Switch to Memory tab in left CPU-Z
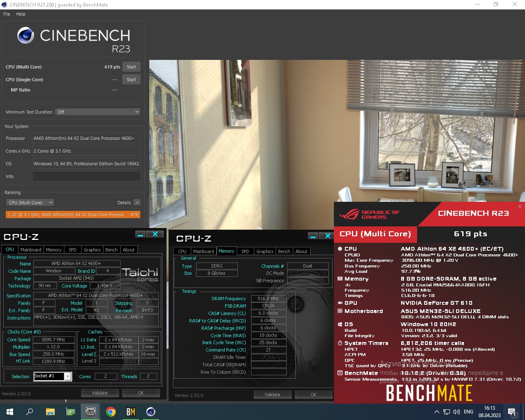 (x=54, y=249)
